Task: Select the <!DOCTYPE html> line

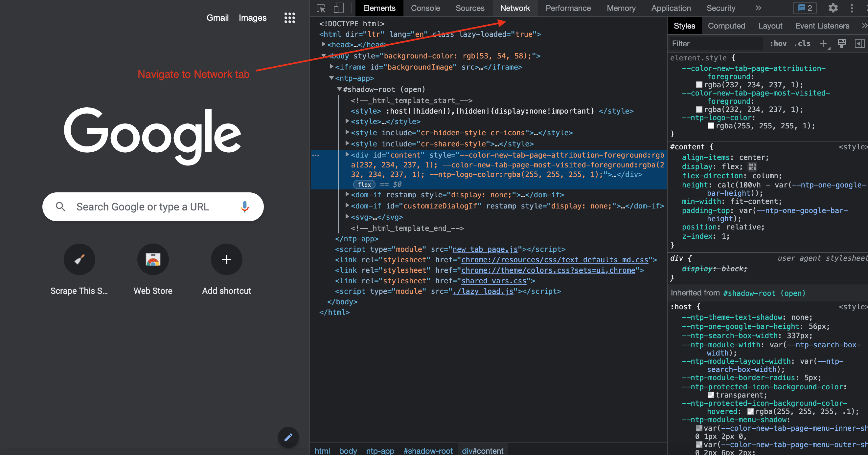Action: (x=352, y=24)
